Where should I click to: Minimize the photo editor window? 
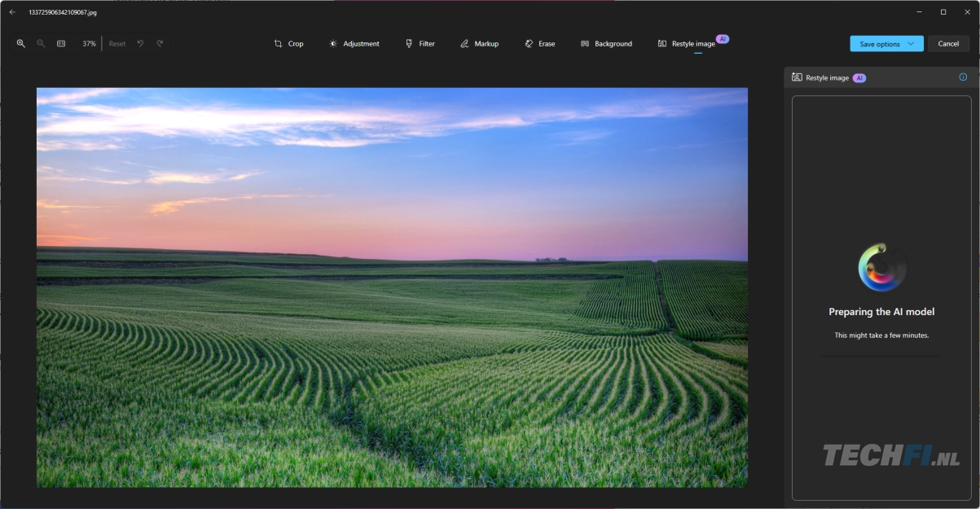(x=919, y=12)
